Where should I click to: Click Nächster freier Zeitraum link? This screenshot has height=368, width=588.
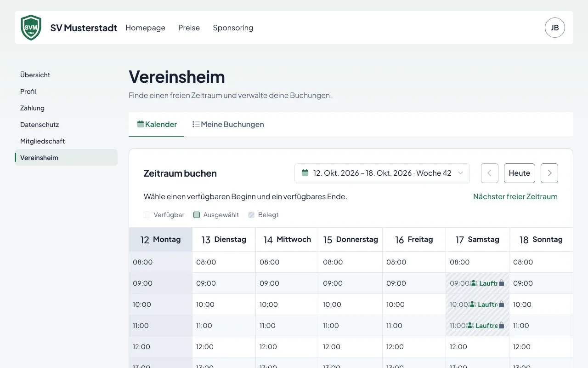pos(515,196)
